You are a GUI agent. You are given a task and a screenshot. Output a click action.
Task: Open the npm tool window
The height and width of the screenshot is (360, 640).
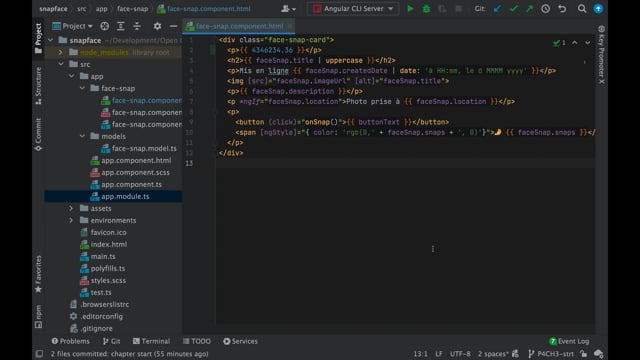(38, 316)
